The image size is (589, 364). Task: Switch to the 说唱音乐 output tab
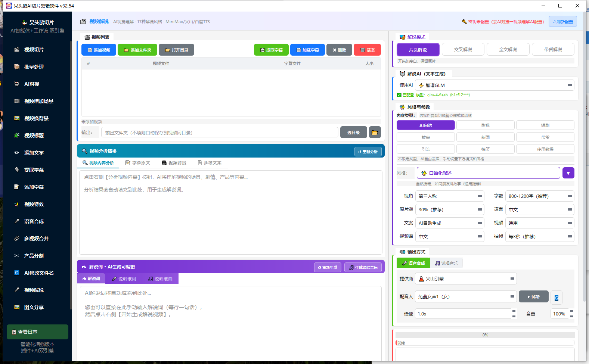coord(446,263)
